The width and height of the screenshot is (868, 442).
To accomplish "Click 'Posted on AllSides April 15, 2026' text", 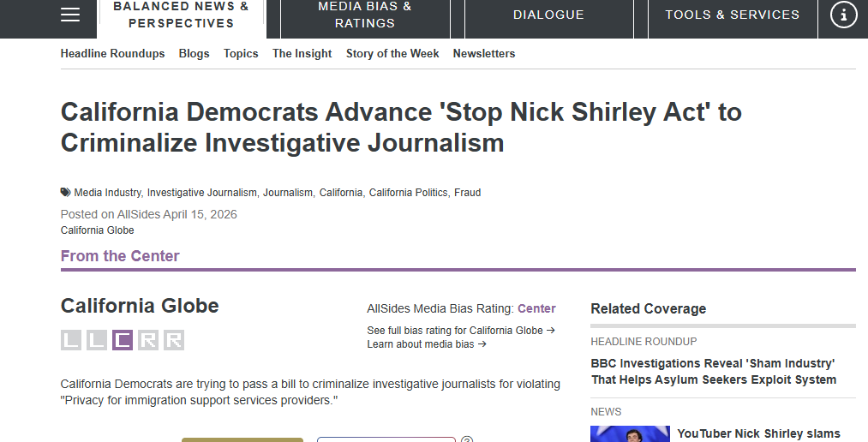I will coord(149,215).
